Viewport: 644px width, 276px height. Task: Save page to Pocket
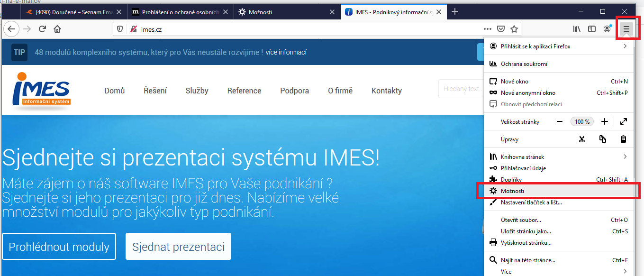[x=501, y=29]
